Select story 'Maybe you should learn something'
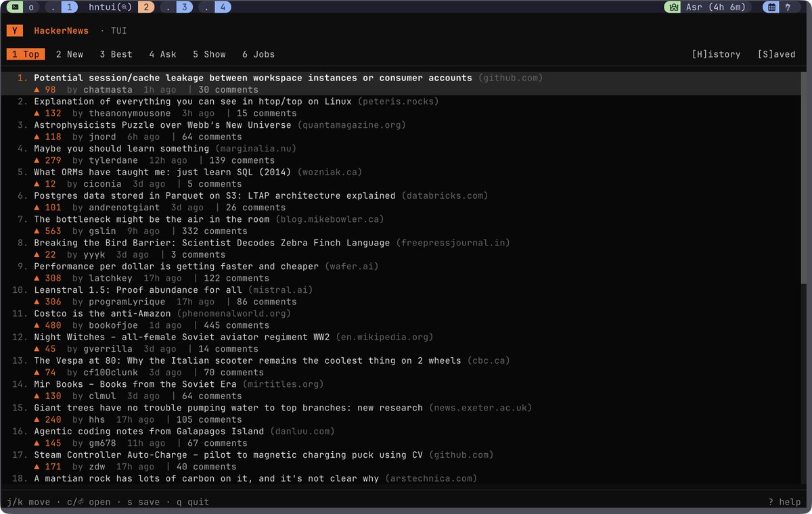 [x=122, y=148]
